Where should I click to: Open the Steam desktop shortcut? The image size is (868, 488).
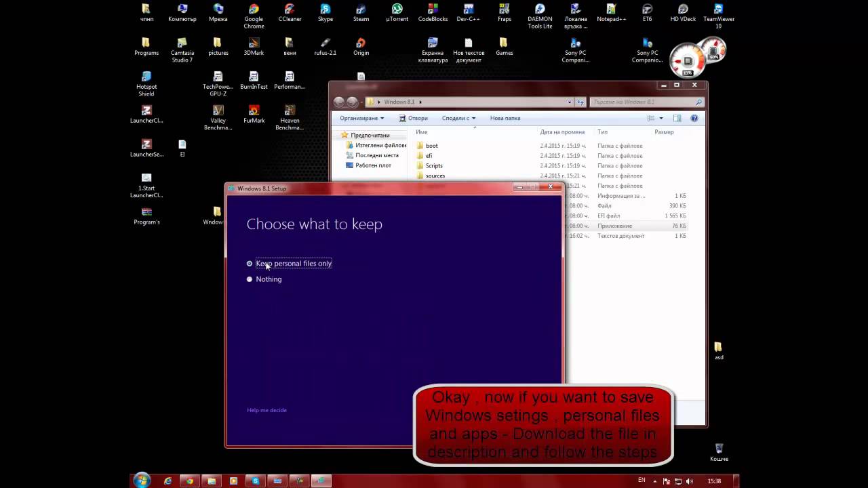(x=361, y=13)
